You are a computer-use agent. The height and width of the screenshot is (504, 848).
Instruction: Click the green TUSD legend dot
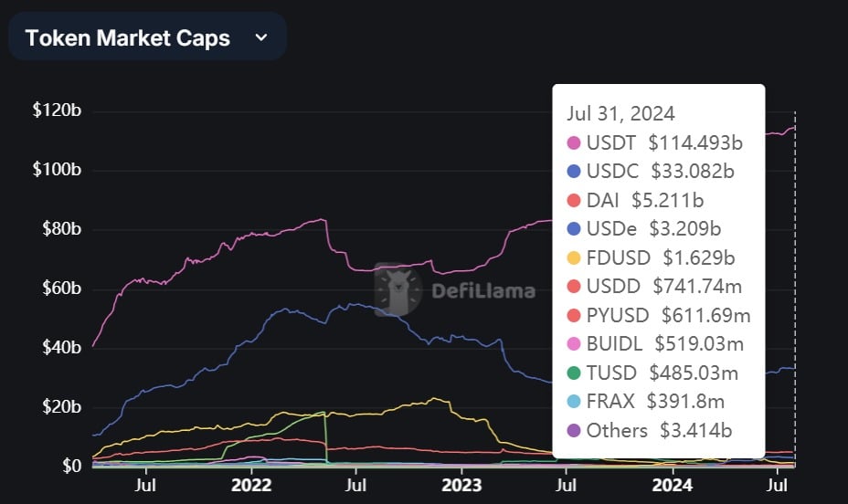pos(573,373)
